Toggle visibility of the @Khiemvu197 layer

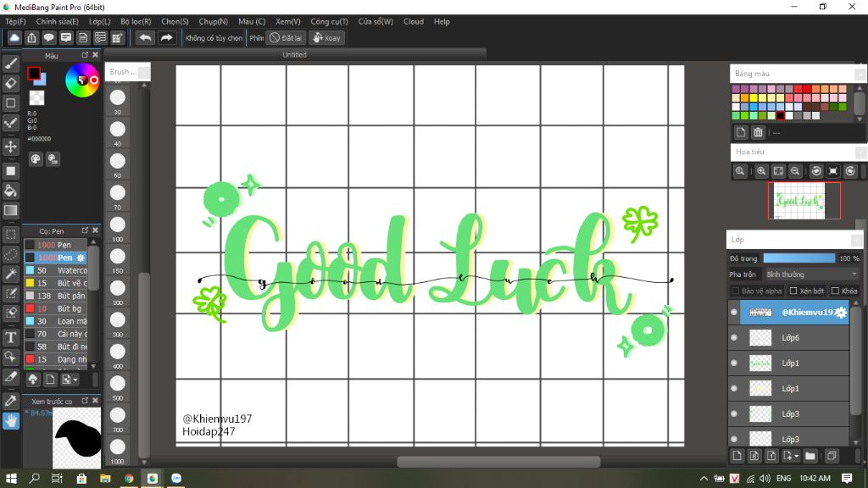[734, 312]
